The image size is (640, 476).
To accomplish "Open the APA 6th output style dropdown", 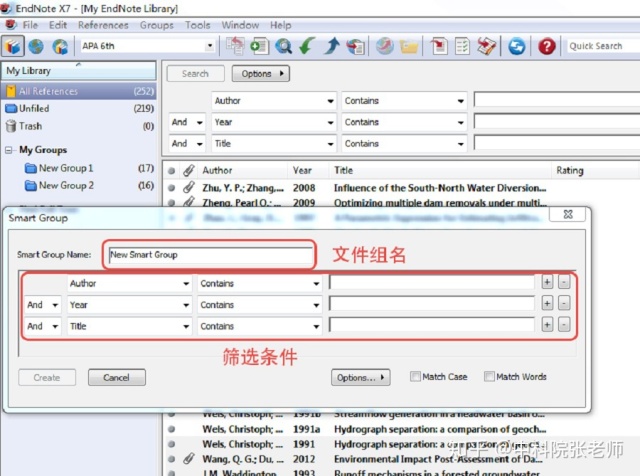I will [210, 46].
